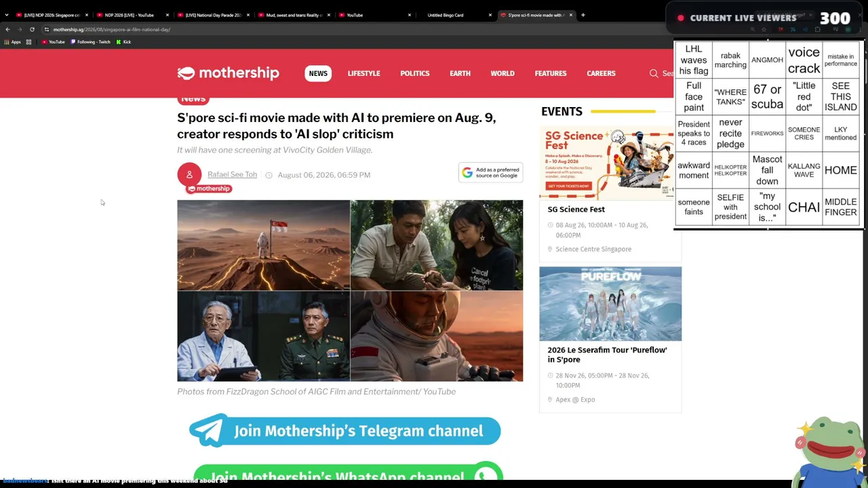Image resolution: width=868 pixels, height=488 pixels.
Task: Open the Pureflow concert poster image
Action: [x=610, y=304]
